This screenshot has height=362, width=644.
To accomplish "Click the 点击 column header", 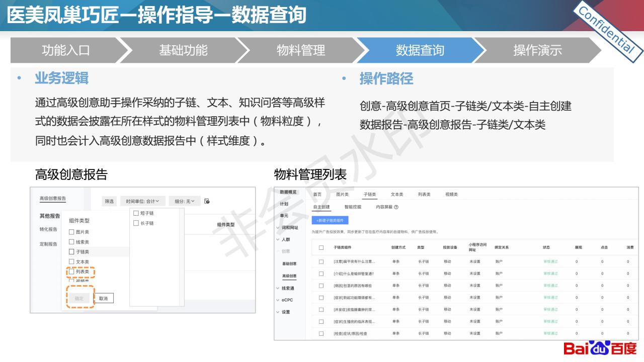I will pos(604,247).
